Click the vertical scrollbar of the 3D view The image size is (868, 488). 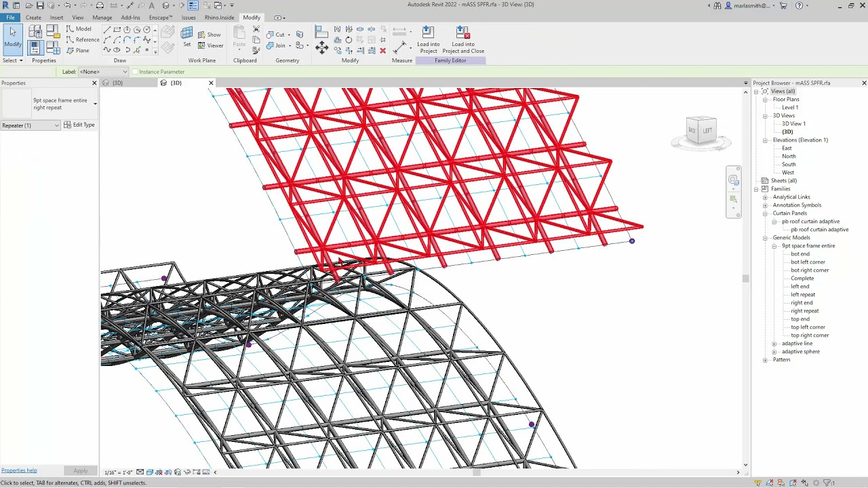(x=745, y=278)
